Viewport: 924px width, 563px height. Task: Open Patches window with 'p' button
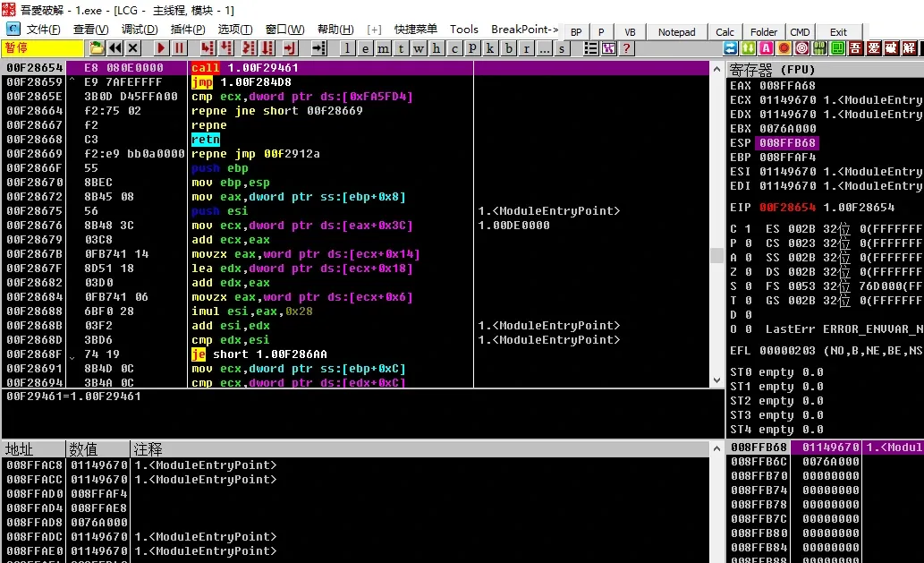coord(472,48)
